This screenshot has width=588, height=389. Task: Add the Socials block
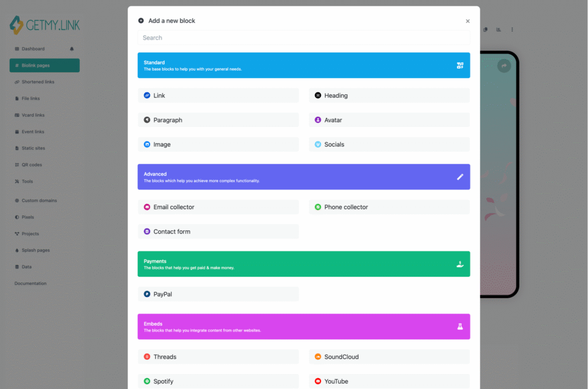pos(389,145)
